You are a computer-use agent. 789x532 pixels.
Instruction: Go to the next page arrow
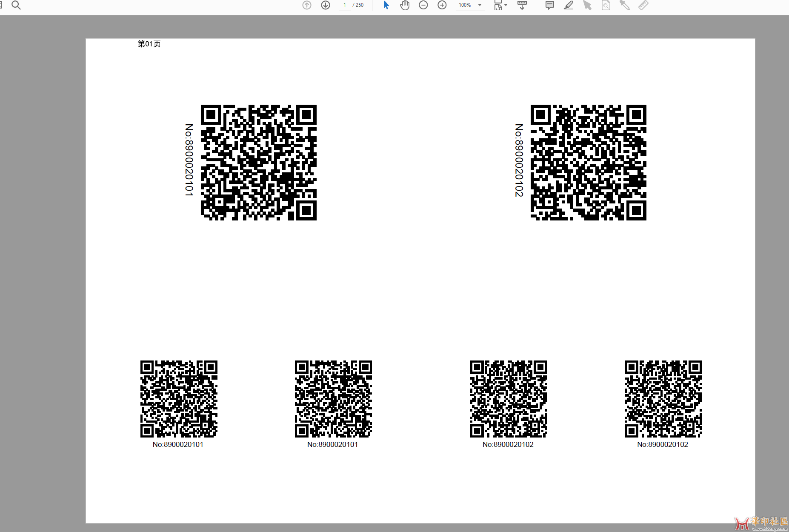(326, 5)
